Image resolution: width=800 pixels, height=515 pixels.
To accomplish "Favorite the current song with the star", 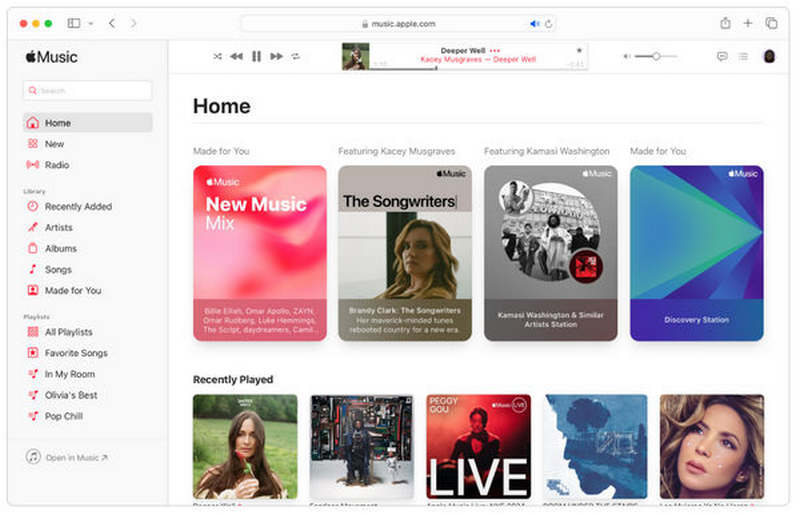I will click(579, 51).
